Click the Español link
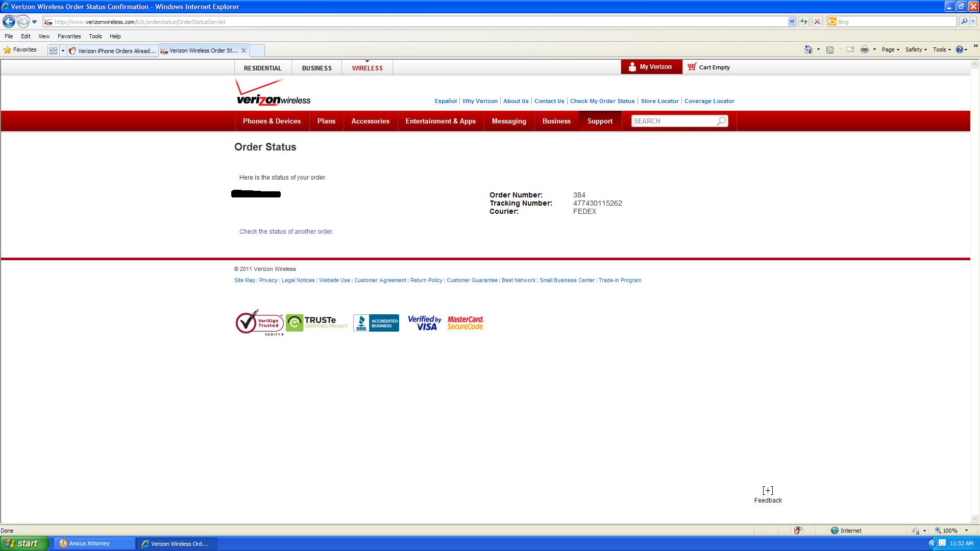This screenshot has height=551, width=980. pos(446,101)
